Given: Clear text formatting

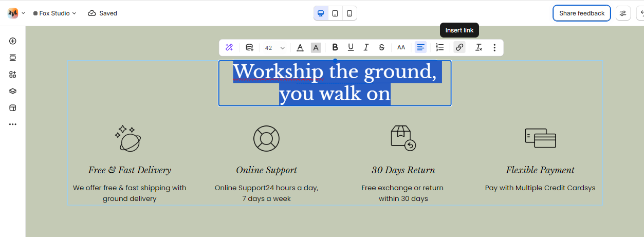Looking at the screenshot, I should (479, 47).
